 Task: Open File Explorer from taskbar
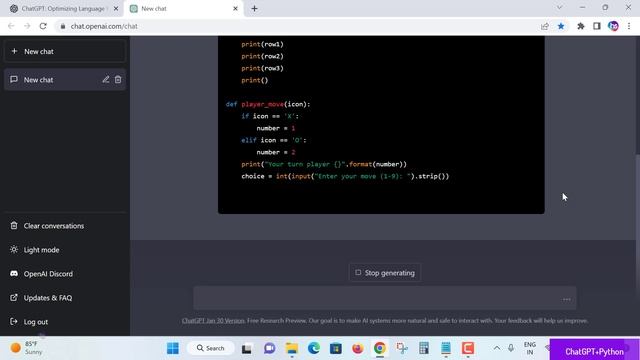point(292,348)
